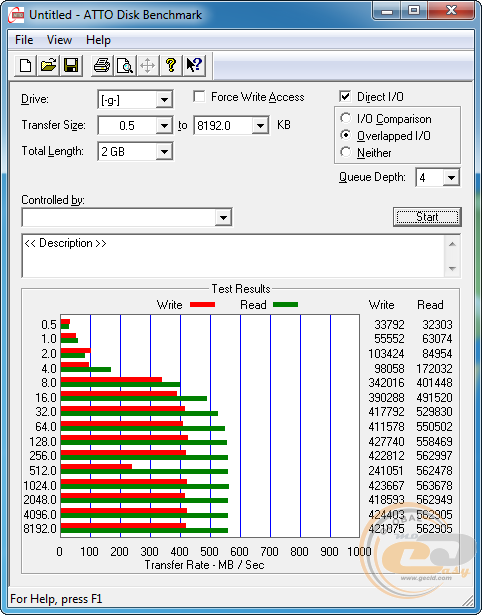Expand the Controlled by dropdown
Image resolution: width=482 pixels, height=615 pixels.
(223, 217)
